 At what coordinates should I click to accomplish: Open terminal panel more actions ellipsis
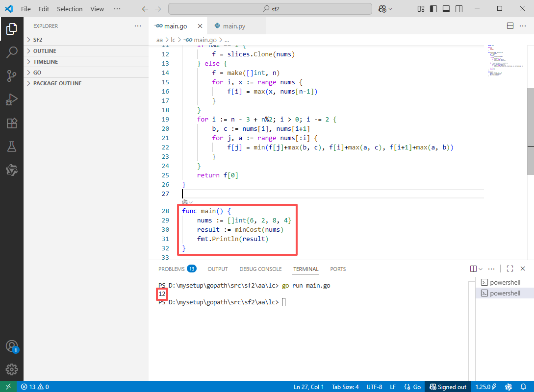tap(491, 269)
